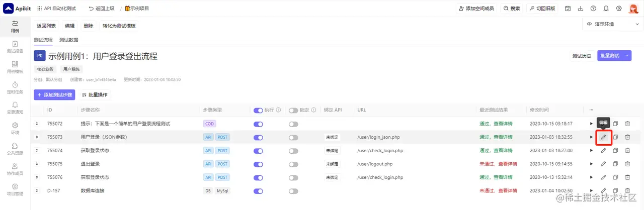
Task: Open 项目管理 in the left sidebar
Action: (15, 189)
